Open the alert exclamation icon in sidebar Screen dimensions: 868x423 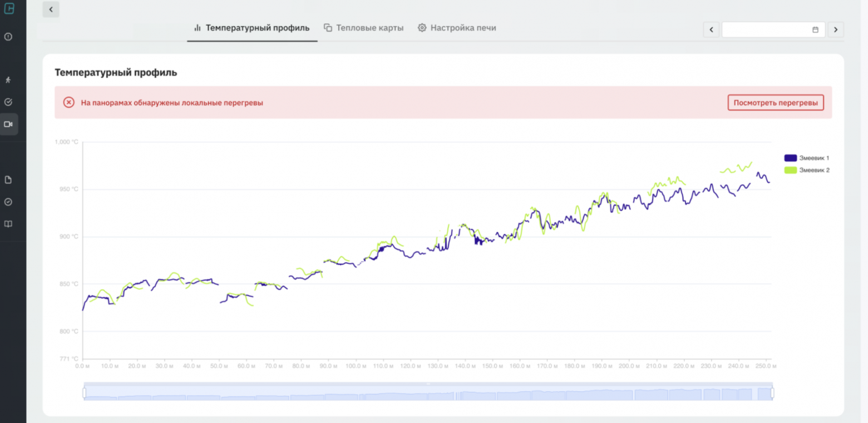[8, 37]
